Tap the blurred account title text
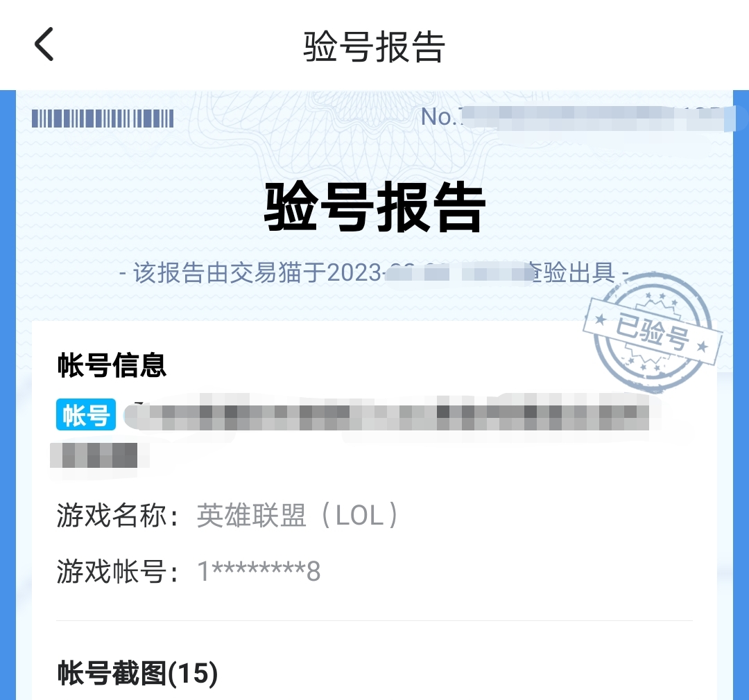Screen dimensions: 749x700 [387, 412]
